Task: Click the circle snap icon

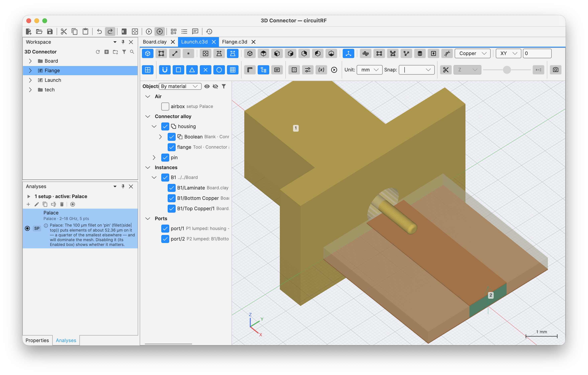Action: click(219, 70)
